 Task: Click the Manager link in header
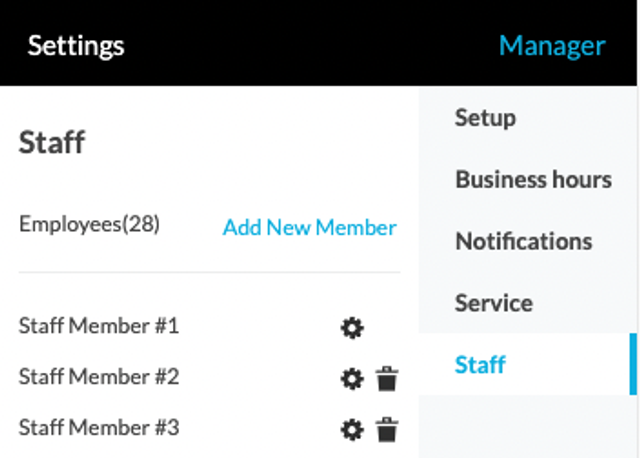[x=552, y=46]
